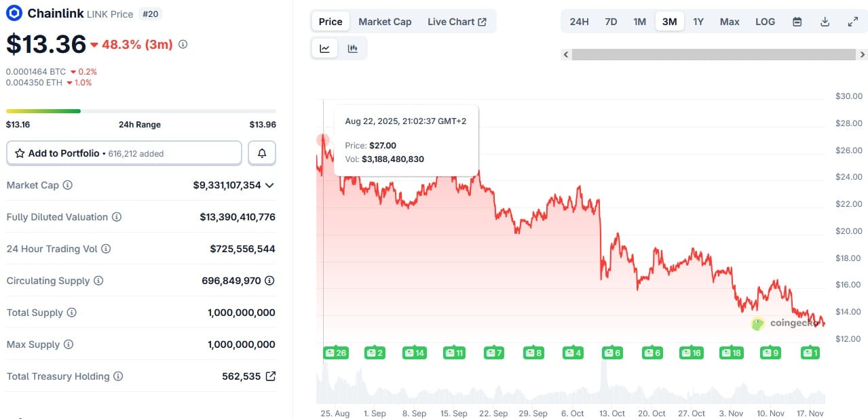The image size is (868, 419).
Task: Select the 1Y time range
Action: click(698, 22)
